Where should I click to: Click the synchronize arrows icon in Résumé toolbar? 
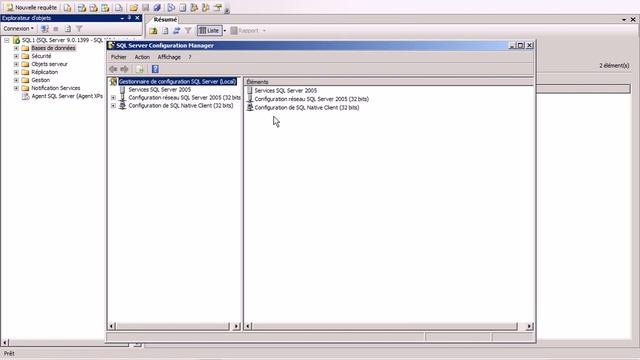[176, 31]
